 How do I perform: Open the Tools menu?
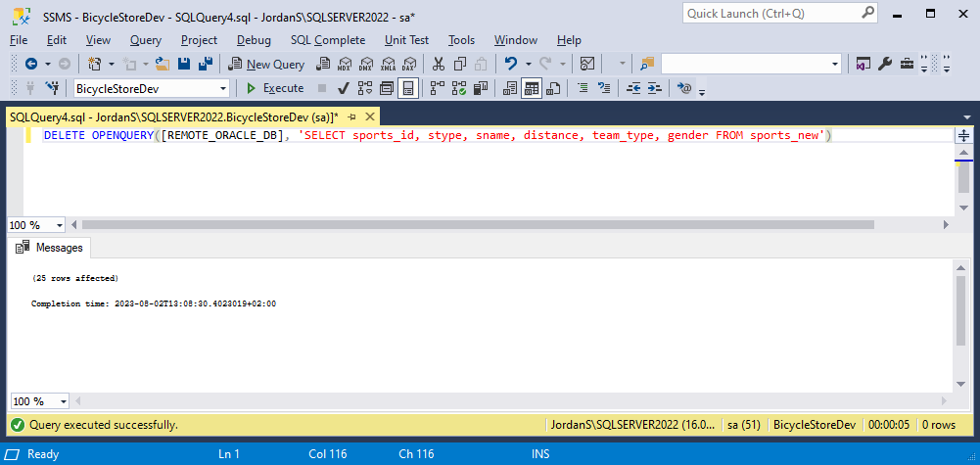coord(461,40)
